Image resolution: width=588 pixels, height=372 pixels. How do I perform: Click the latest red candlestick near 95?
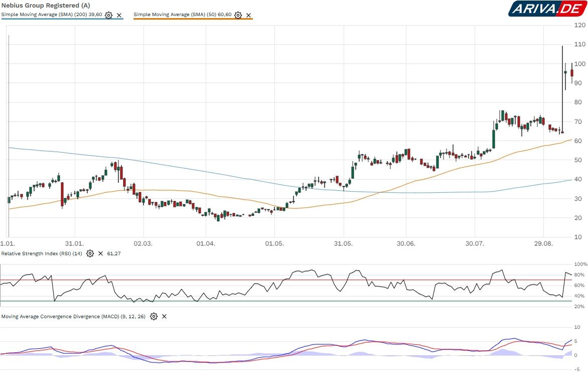click(x=572, y=73)
